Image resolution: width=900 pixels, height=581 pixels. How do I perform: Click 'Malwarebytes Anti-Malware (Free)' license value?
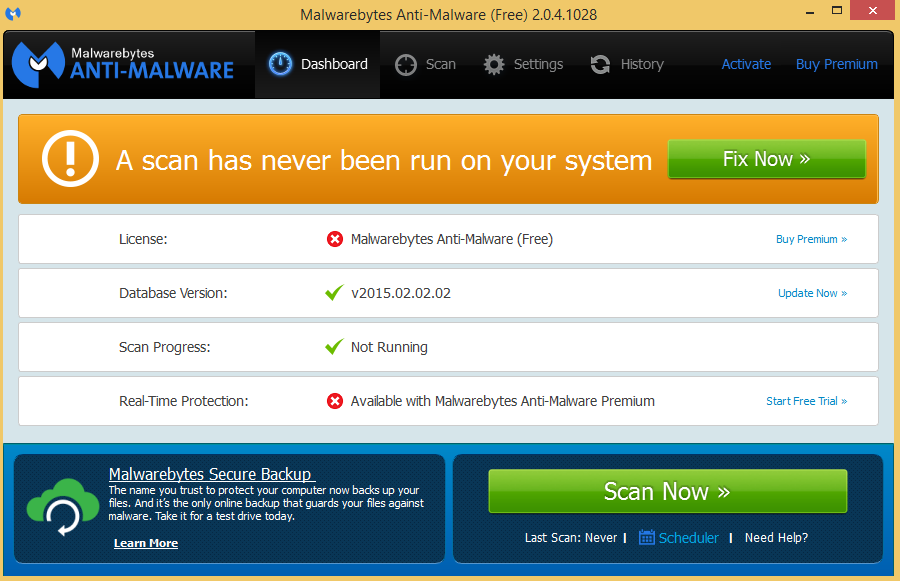click(452, 239)
